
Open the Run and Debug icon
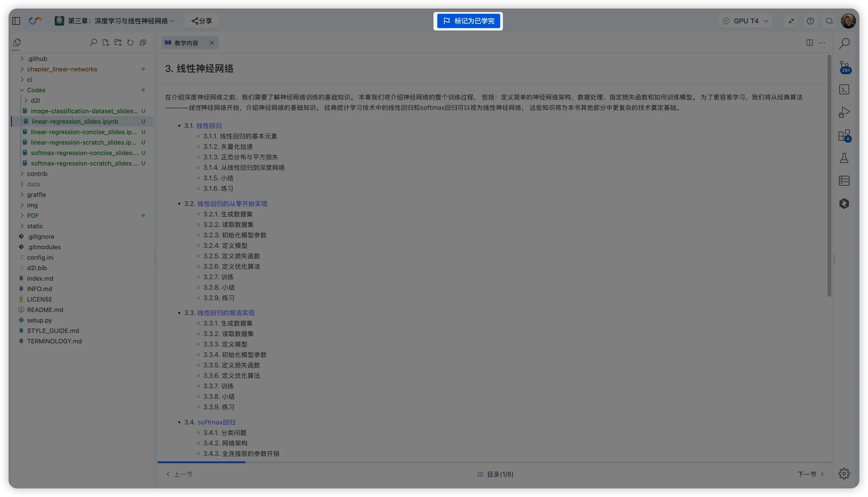click(x=844, y=112)
